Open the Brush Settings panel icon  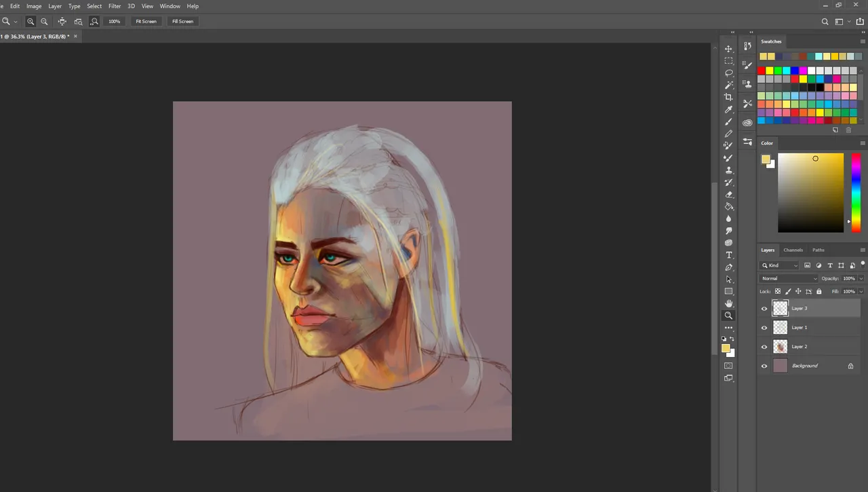pos(747,66)
